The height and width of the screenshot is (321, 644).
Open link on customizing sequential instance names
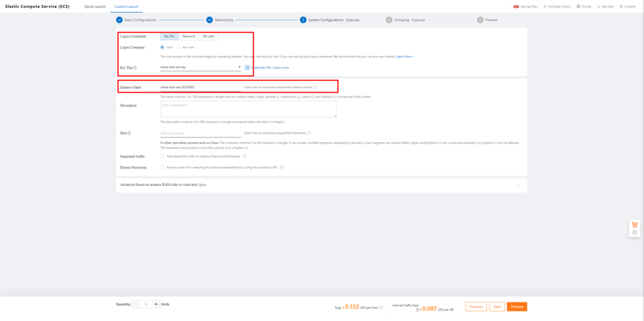(278, 87)
